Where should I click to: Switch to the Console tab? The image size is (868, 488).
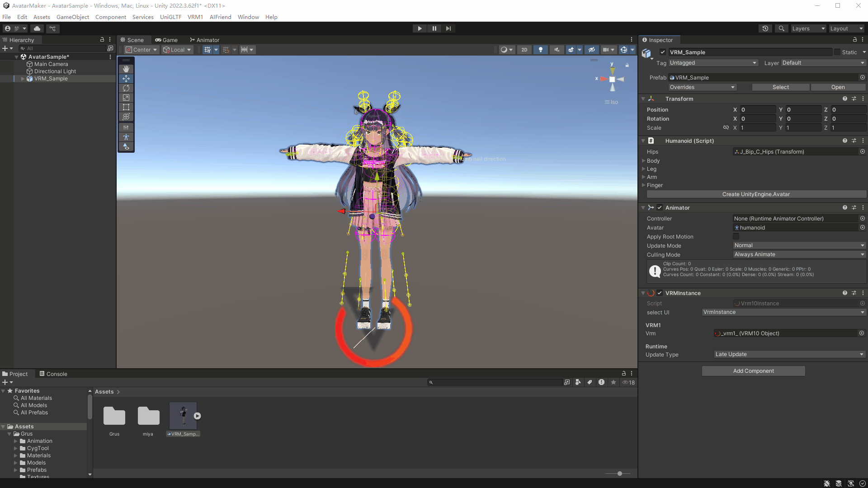click(x=53, y=374)
